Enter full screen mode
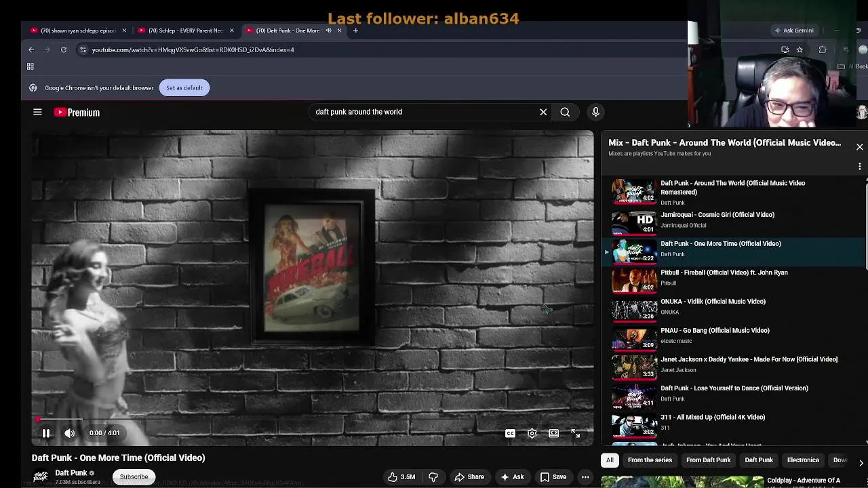Image resolution: width=868 pixels, height=488 pixels. [575, 433]
